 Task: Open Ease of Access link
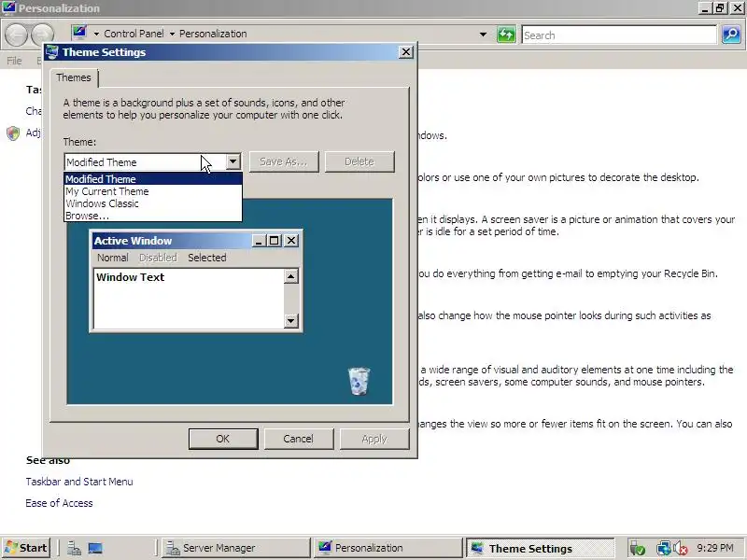click(x=59, y=503)
